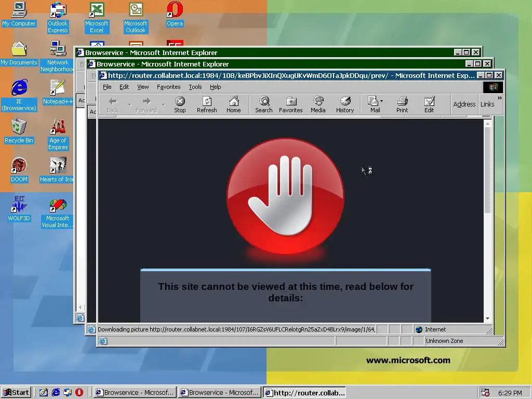532x399 pixels.
Task: Select Hearts of Iron shortcut
Action: (57, 170)
